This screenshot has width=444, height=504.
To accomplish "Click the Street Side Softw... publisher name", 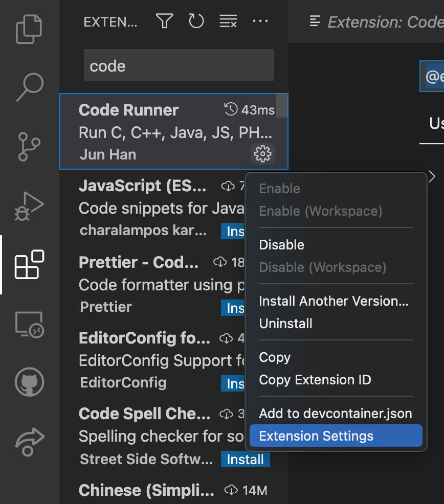I will 146,459.
